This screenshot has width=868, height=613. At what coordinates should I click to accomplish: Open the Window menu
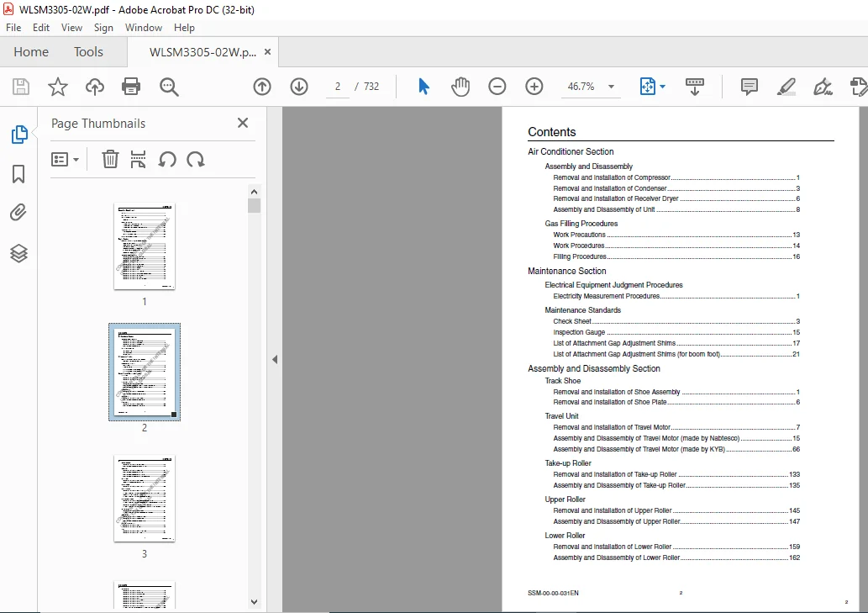coord(144,28)
